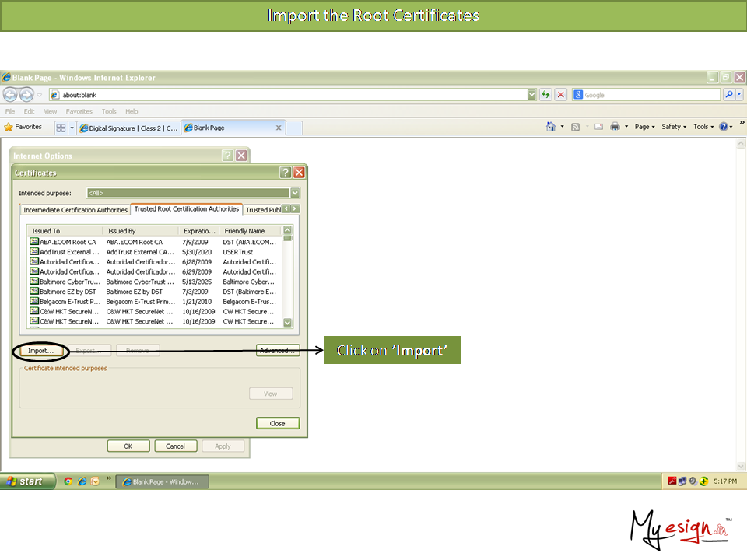Click the Home icon in command bar
The width and height of the screenshot is (747, 560).
551,127
